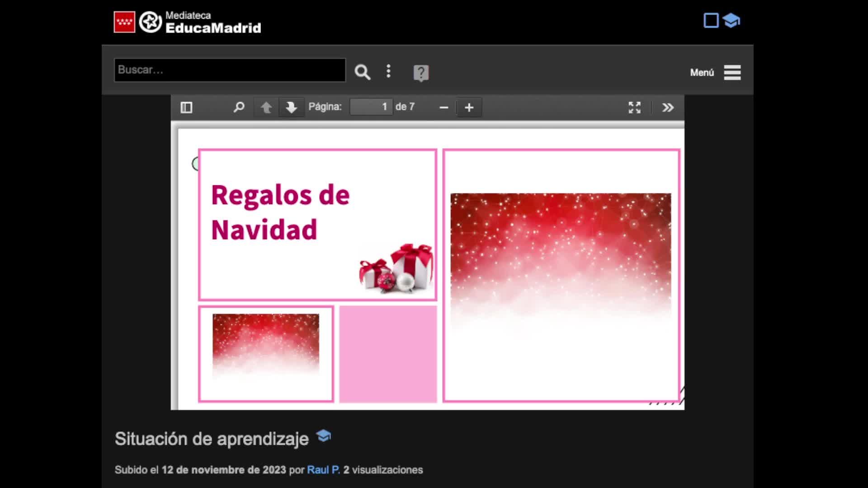The image size is (868, 488).
Task: Toggle the blue square view icon
Action: (711, 20)
